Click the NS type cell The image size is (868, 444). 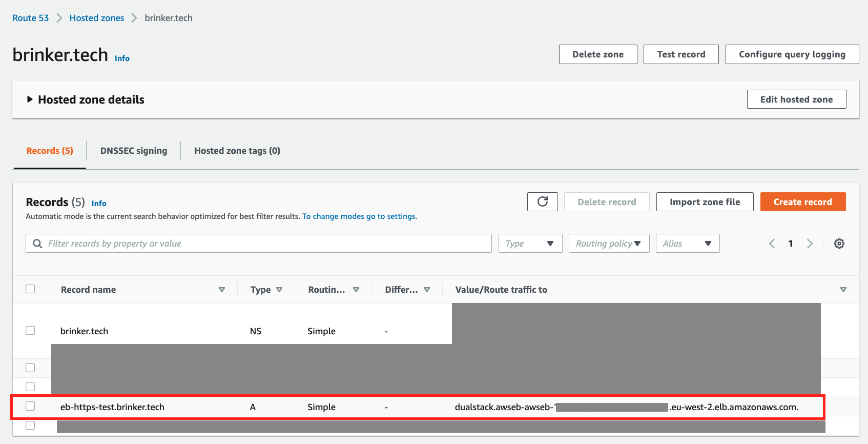tap(256, 331)
